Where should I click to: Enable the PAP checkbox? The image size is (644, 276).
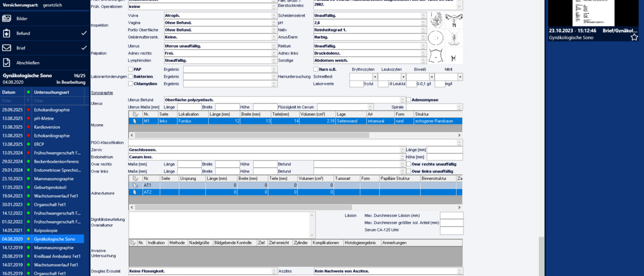click(131, 70)
